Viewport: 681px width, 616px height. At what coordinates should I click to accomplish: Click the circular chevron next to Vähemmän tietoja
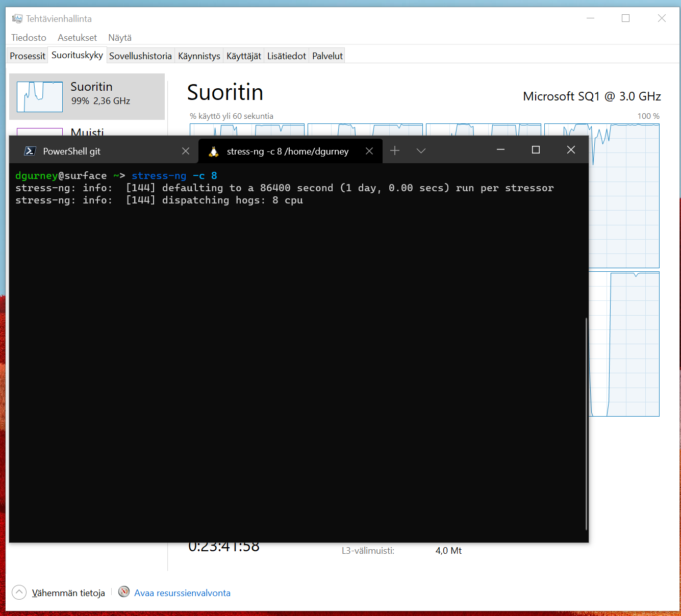coord(19,592)
